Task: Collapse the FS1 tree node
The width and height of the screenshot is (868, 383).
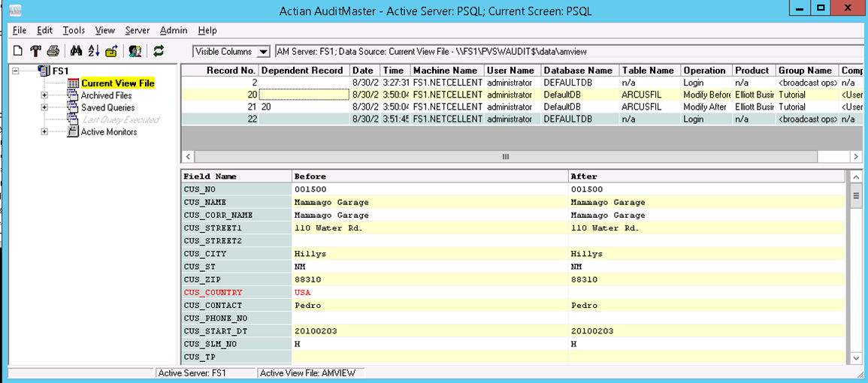Action: point(16,71)
